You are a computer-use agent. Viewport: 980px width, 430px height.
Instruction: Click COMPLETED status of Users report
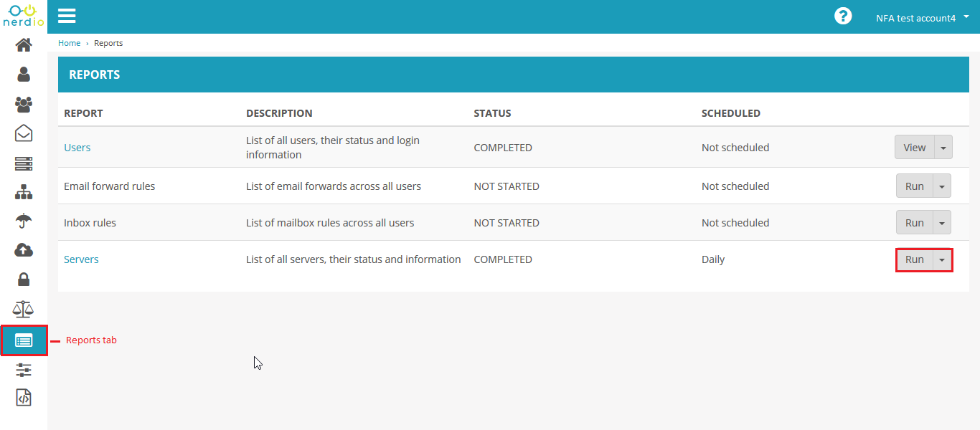coord(503,148)
